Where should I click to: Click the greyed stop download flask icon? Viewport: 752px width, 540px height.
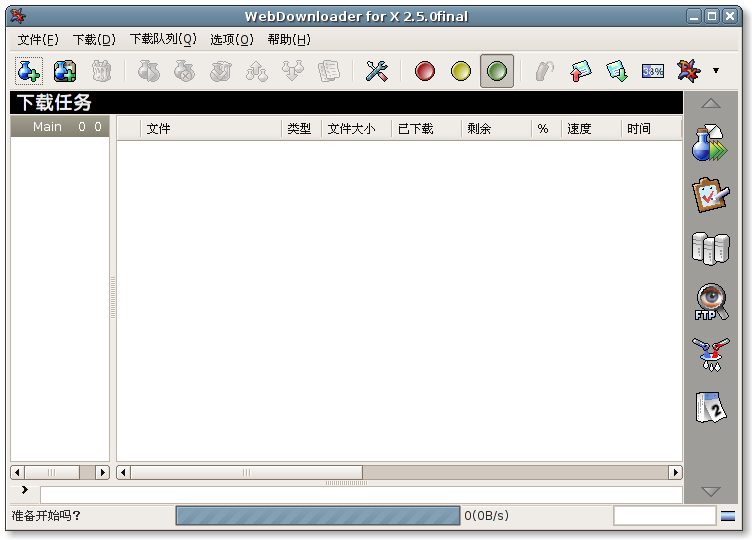[185, 71]
